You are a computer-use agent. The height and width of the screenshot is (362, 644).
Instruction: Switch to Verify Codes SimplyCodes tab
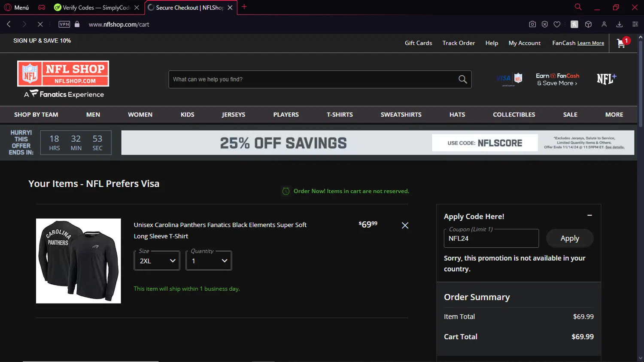click(96, 7)
